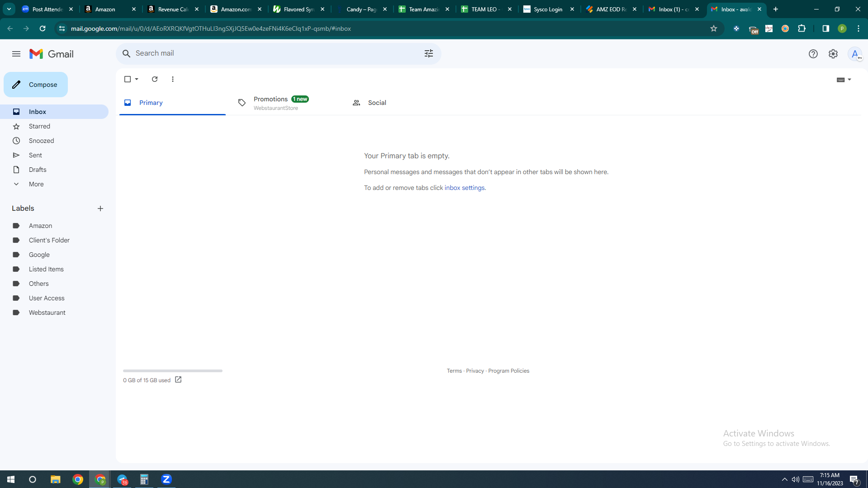Open the Gmail main menu hamburger icon
The width and height of the screenshot is (868, 488).
pyautogui.click(x=16, y=54)
